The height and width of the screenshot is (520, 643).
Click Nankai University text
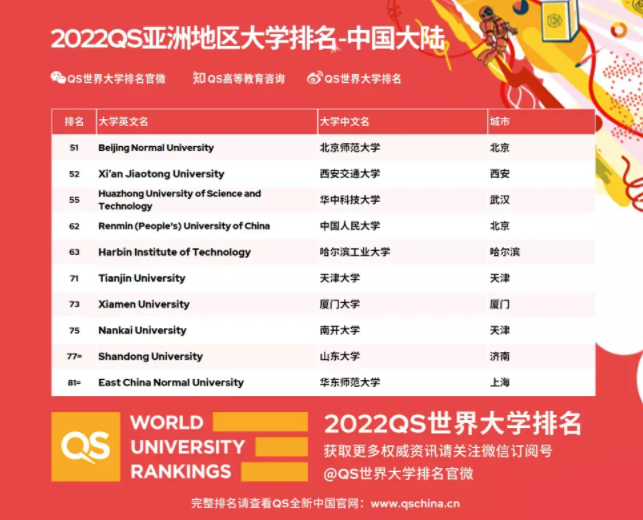pos(142,330)
